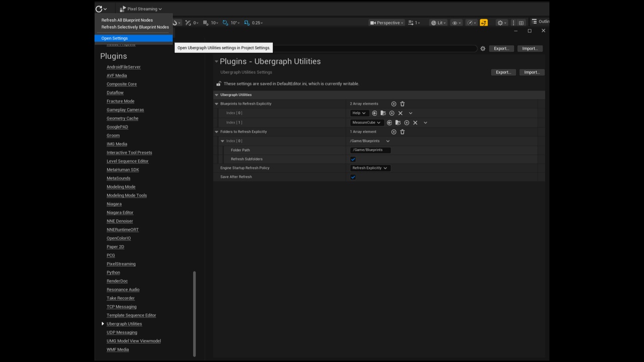
Task: Delete the MeasureCube array element
Action: point(415,123)
